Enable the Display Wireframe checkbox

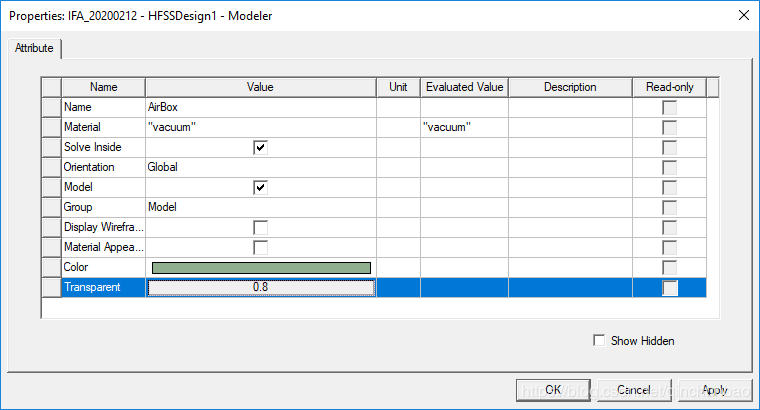[260, 227]
